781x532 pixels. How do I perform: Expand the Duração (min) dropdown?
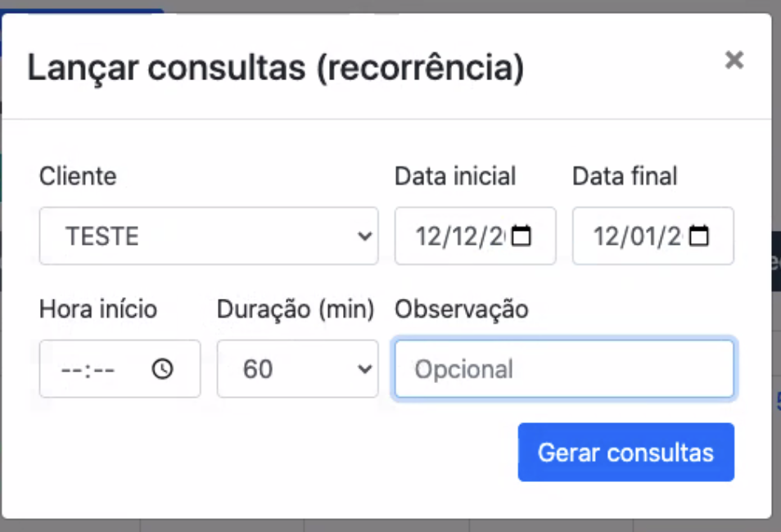point(297,369)
